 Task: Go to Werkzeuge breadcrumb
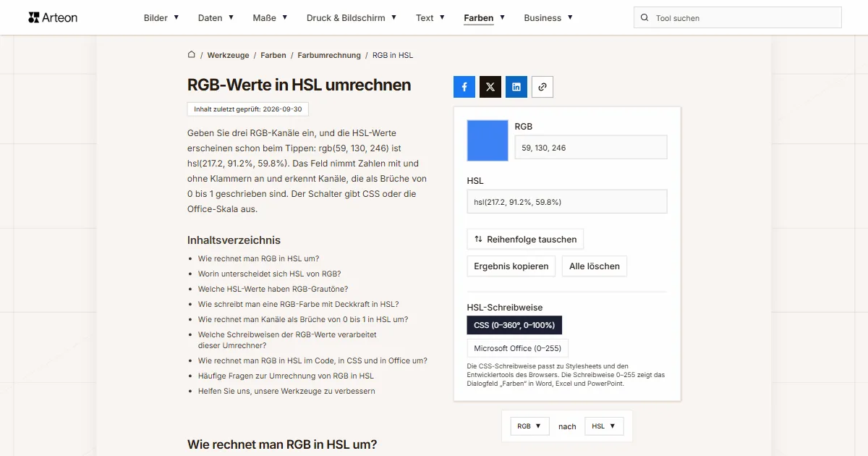click(x=228, y=55)
